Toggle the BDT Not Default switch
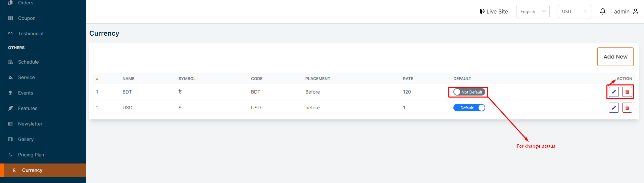Screen dimensions: 644x183 coord(469,92)
